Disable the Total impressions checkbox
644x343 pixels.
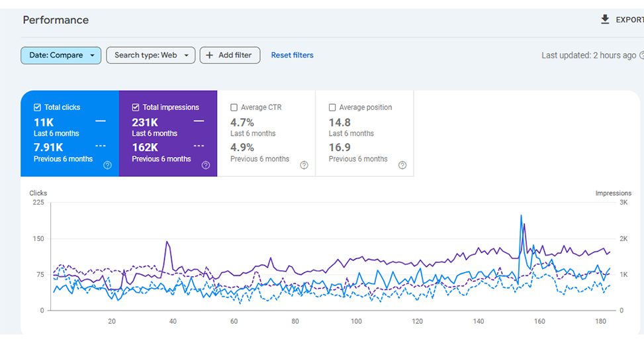tap(136, 107)
